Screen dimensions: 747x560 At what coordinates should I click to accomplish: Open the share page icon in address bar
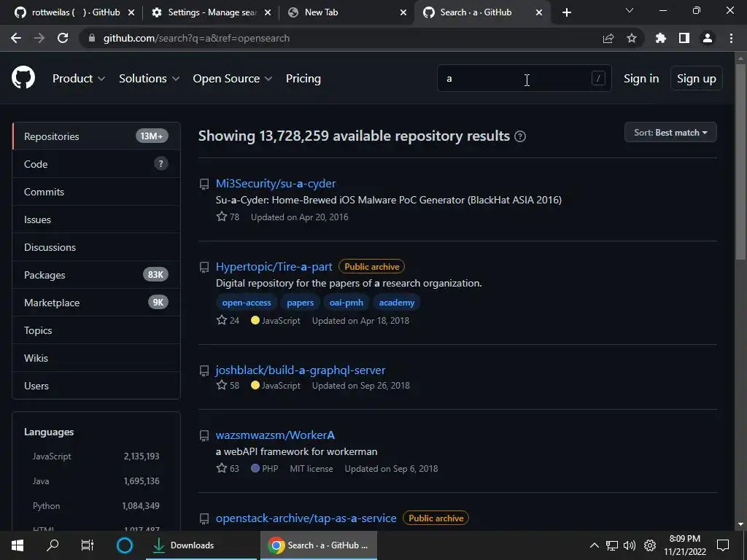click(608, 38)
